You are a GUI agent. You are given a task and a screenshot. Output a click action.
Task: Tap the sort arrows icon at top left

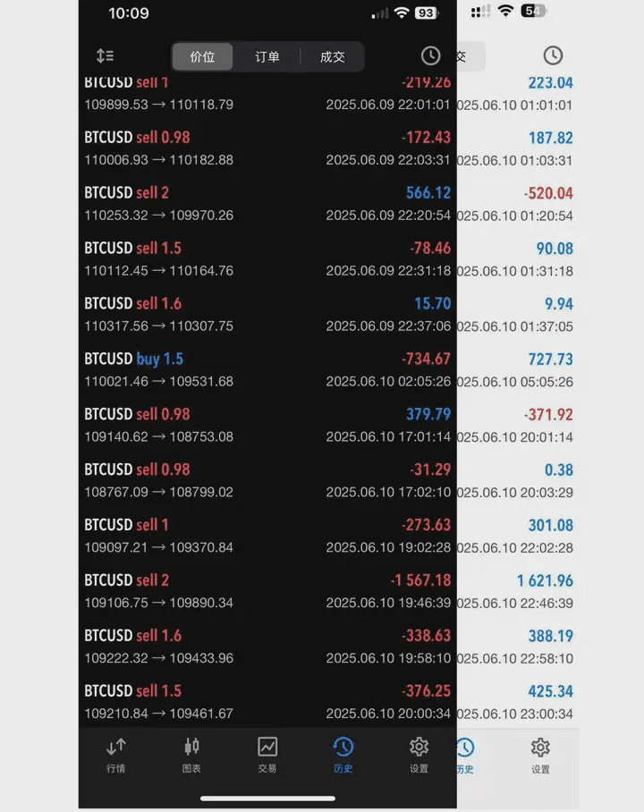(x=106, y=55)
